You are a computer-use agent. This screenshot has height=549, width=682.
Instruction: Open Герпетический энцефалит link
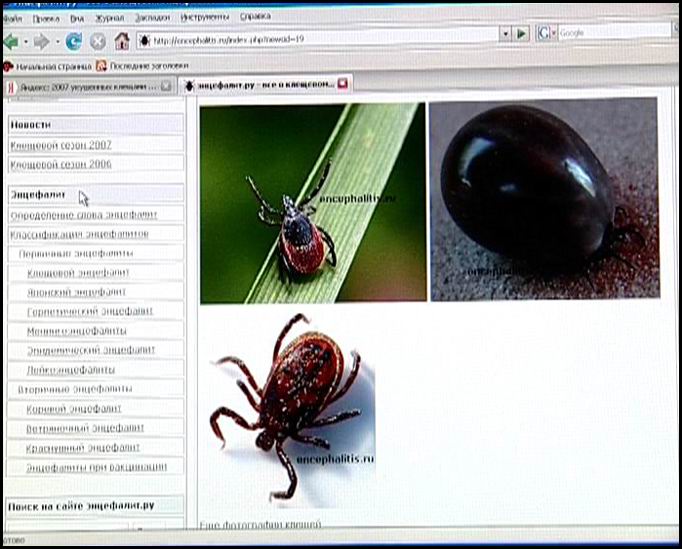(x=90, y=311)
